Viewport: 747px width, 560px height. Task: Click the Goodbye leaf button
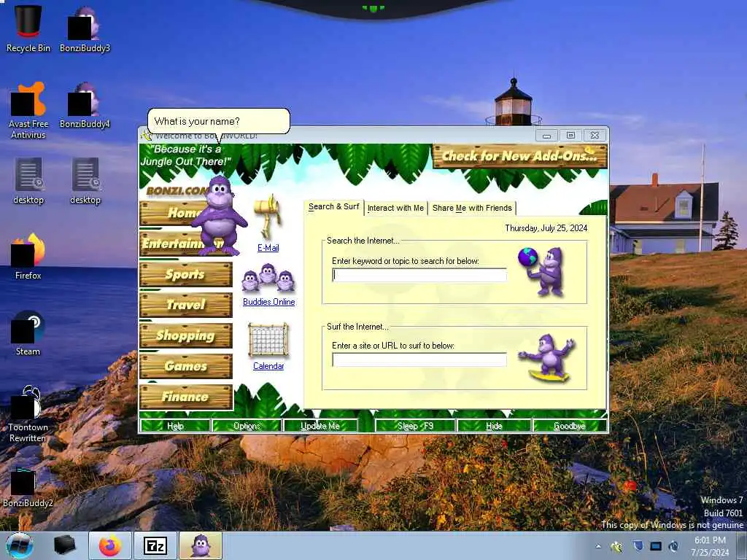click(570, 426)
